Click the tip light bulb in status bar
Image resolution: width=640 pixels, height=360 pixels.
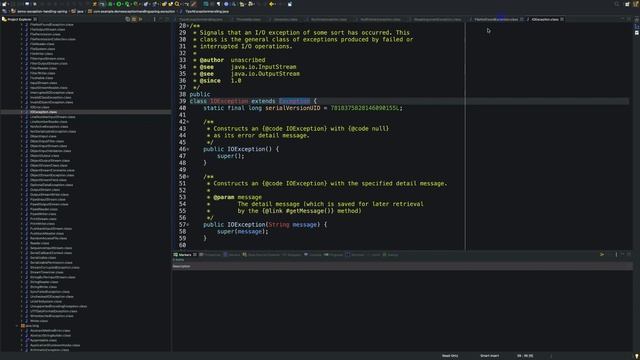(636, 356)
